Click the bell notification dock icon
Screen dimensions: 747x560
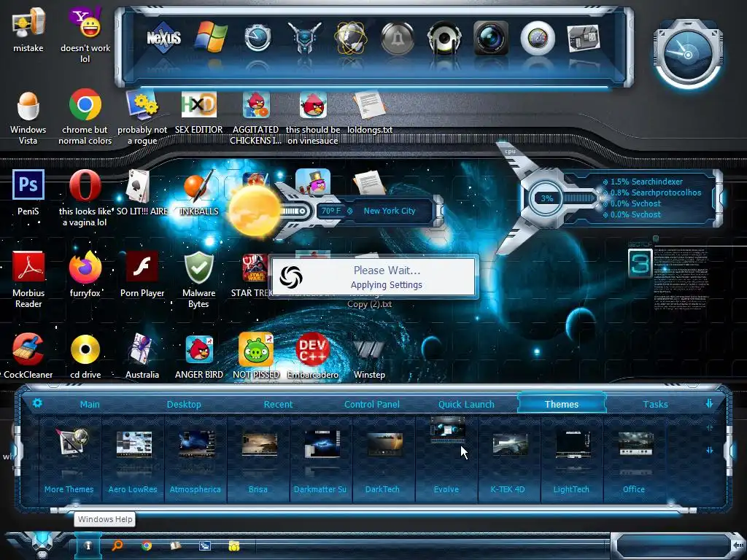tap(398, 38)
